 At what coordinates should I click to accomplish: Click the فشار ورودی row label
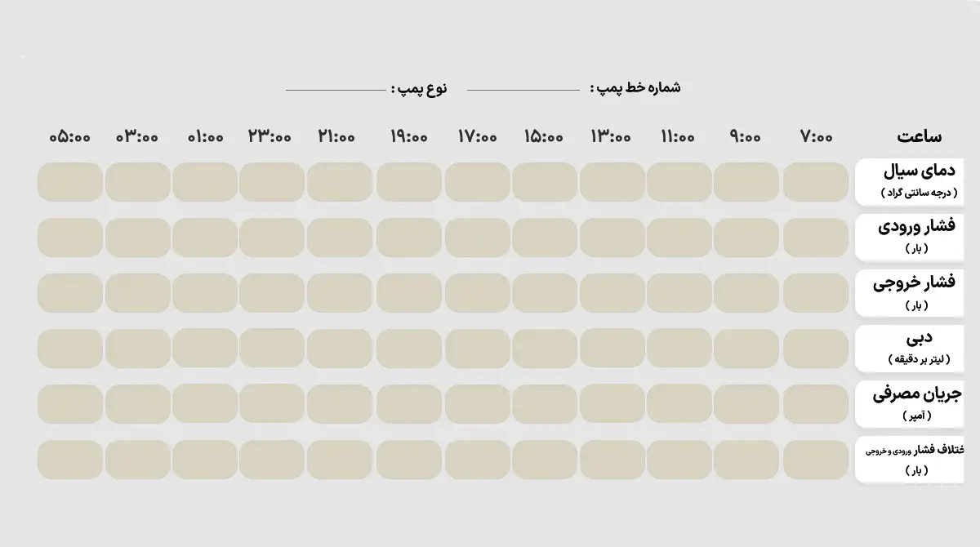click(909, 236)
